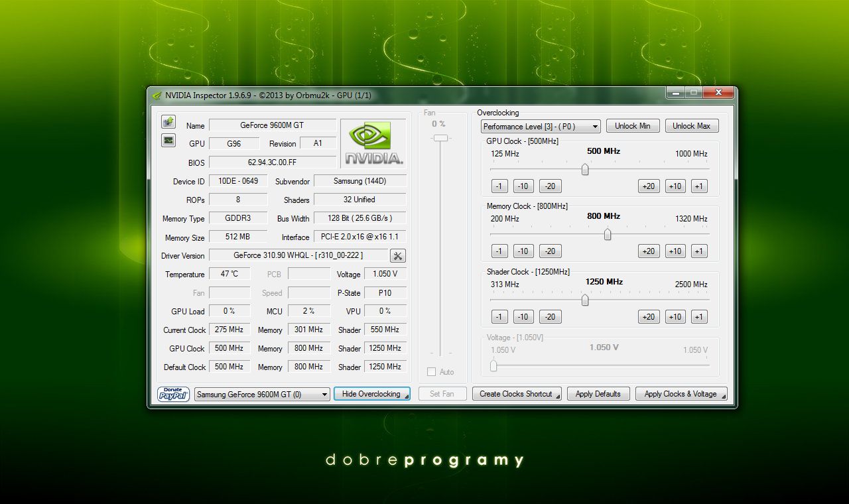Decrease Shader Clock by 20 MHz

[x=550, y=317]
